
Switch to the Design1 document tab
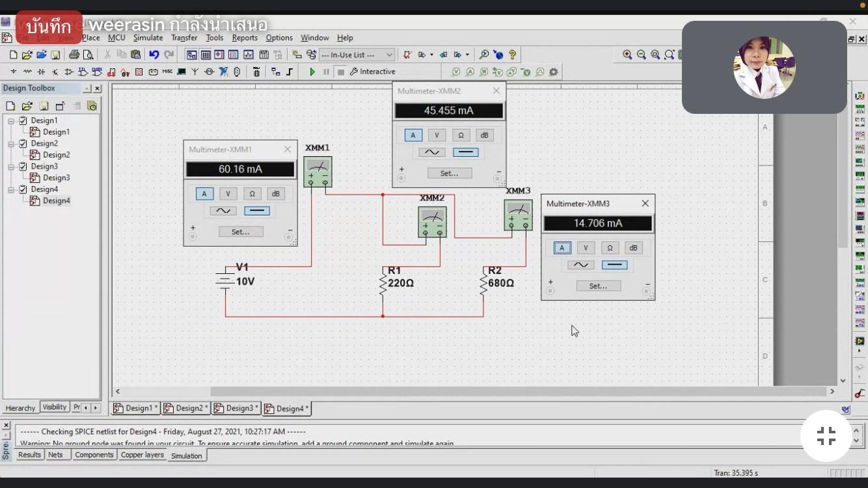click(x=135, y=408)
